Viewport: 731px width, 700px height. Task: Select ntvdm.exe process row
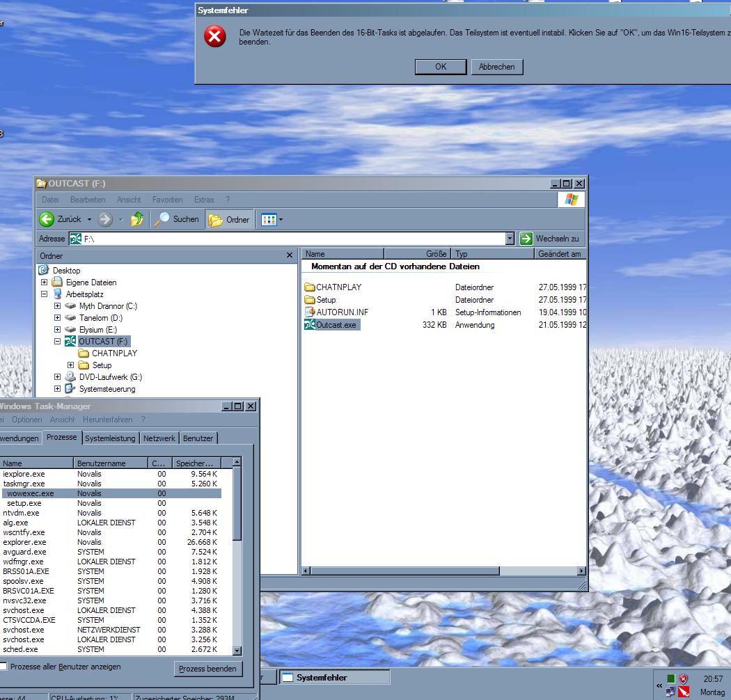(111, 513)
